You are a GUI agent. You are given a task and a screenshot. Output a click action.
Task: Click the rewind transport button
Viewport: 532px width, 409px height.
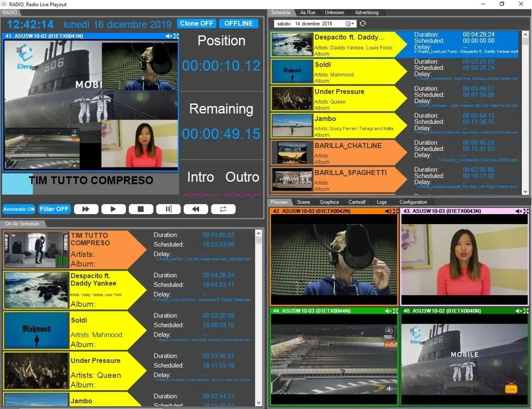click(x=196, y=209)
